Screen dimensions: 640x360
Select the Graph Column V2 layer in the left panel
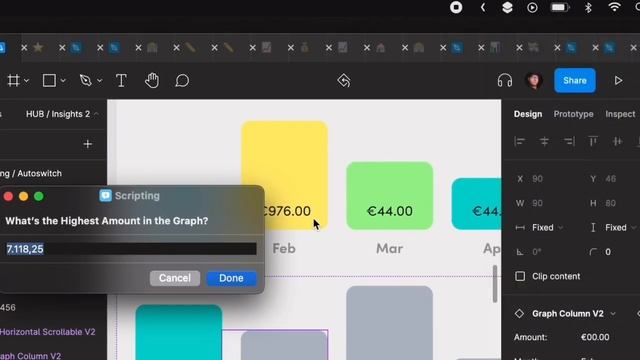[31, 356]
